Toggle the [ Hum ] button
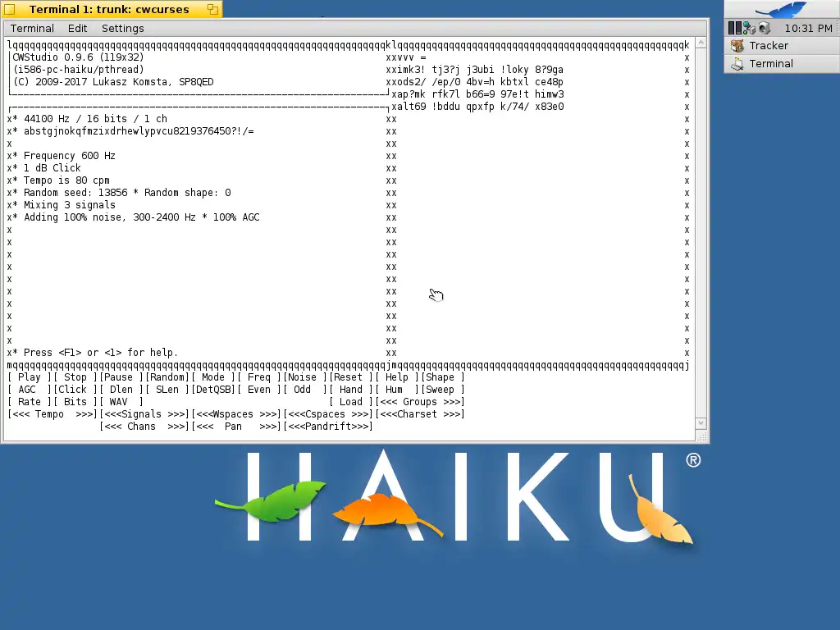Screen dimensions: 840x630 click(398, 390)
